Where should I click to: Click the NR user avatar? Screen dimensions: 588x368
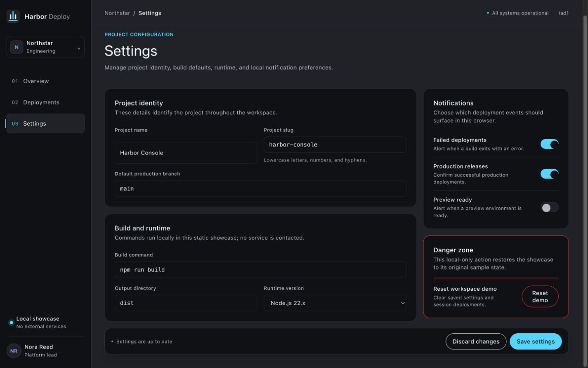(14, 351)
